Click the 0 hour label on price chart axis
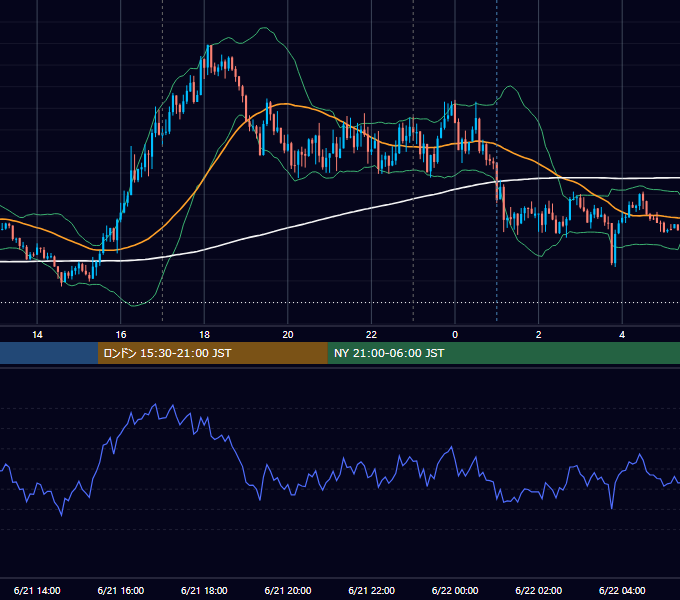This screenshot has width=680, height=600. coord(455,335)
